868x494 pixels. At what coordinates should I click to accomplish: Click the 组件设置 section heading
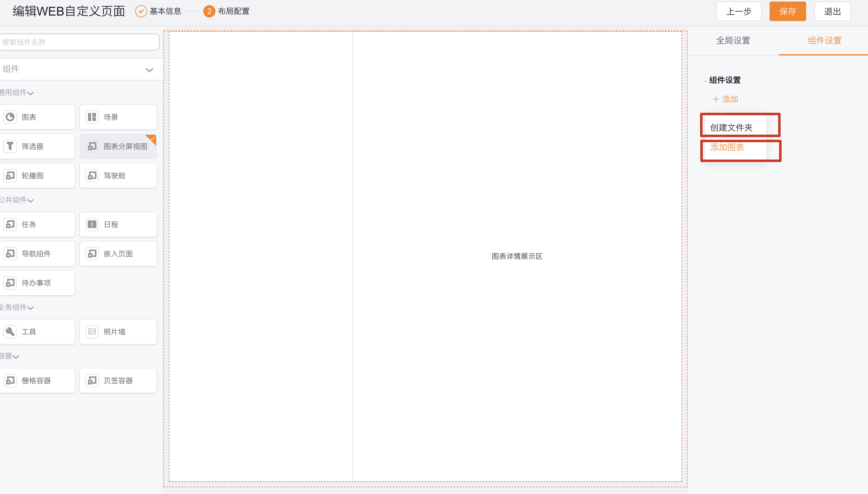(x=725, y=80)
